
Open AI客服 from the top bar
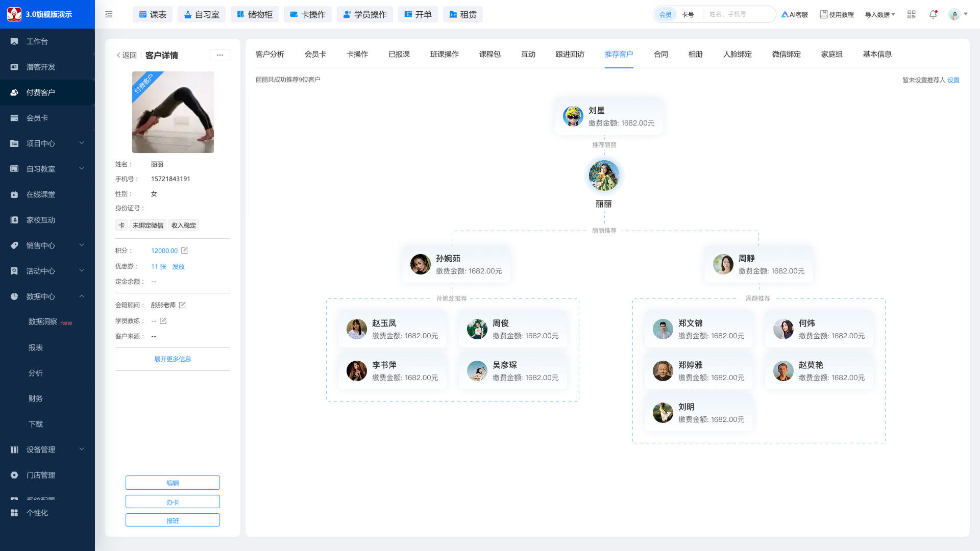(x=795, y=15)
